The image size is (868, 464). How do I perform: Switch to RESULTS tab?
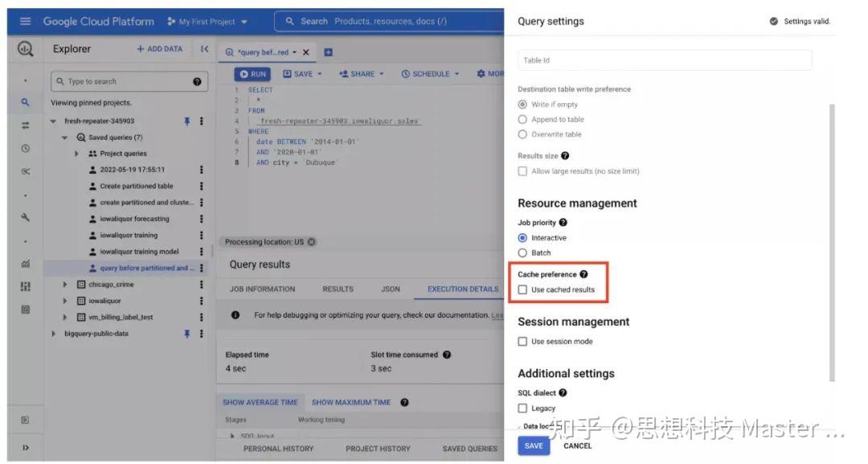click(x=338, y=289)
